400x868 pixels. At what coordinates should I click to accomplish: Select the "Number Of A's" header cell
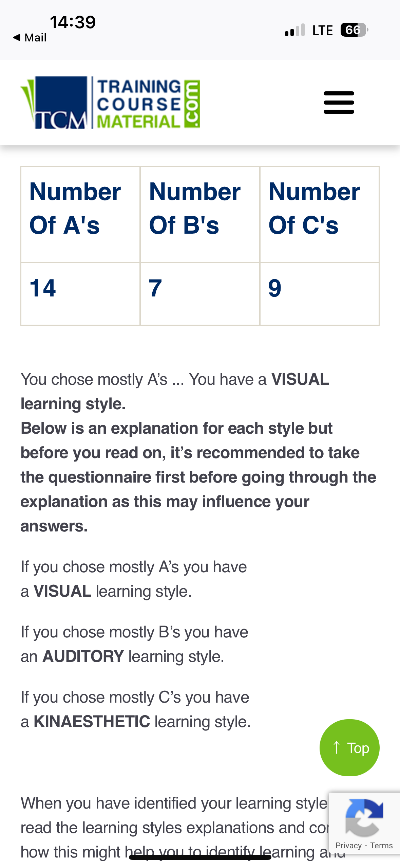[x=80, y=214]
